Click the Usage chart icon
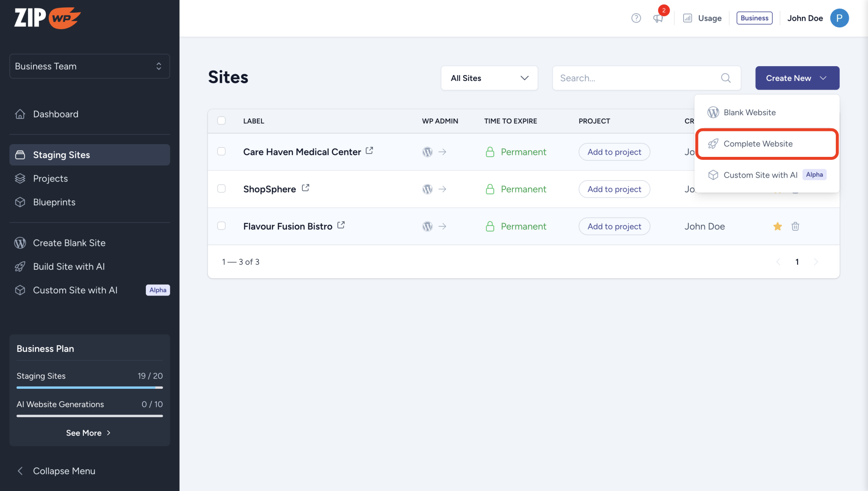868x491 pixels. point(687,18)
